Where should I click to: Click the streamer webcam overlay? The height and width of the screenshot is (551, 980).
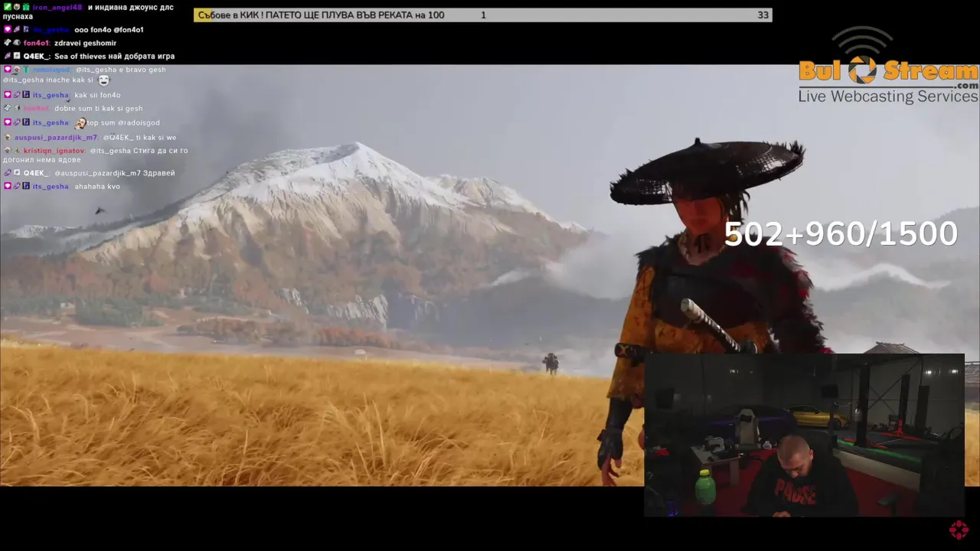[804, 435]
